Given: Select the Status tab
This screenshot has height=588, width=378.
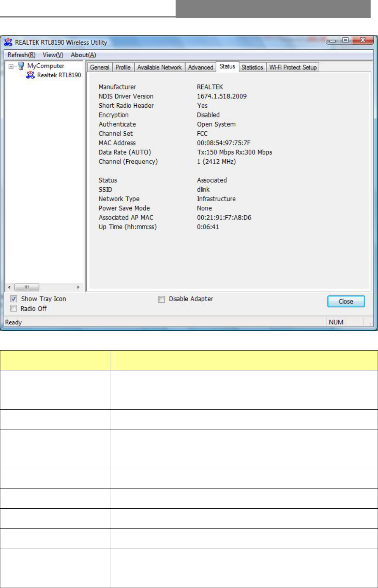Looking at the screenshot, I should click(x=227, y=66).
